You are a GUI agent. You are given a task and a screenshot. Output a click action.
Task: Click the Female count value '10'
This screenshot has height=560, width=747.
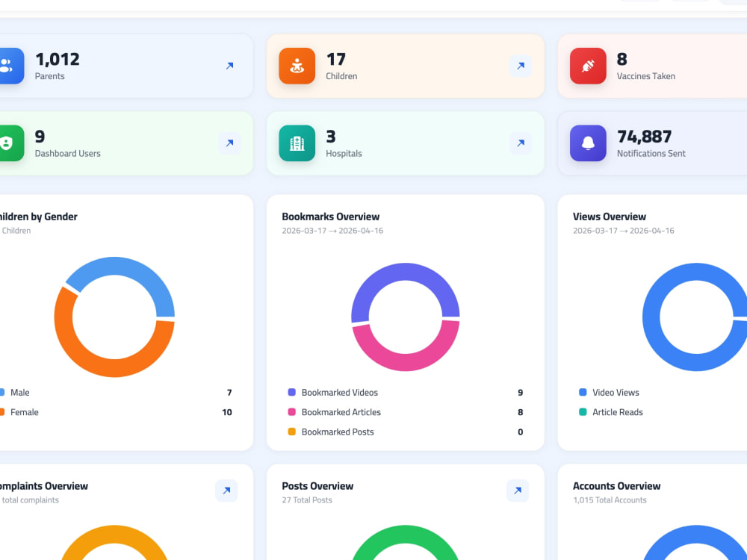(227, 412)
